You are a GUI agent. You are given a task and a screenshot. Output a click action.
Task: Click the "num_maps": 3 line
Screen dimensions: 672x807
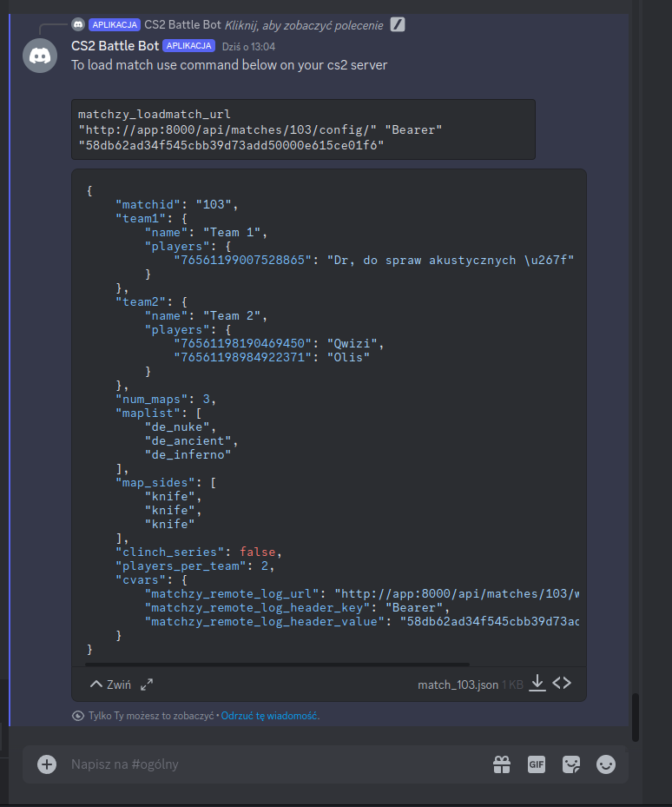[x=166, y=400]
